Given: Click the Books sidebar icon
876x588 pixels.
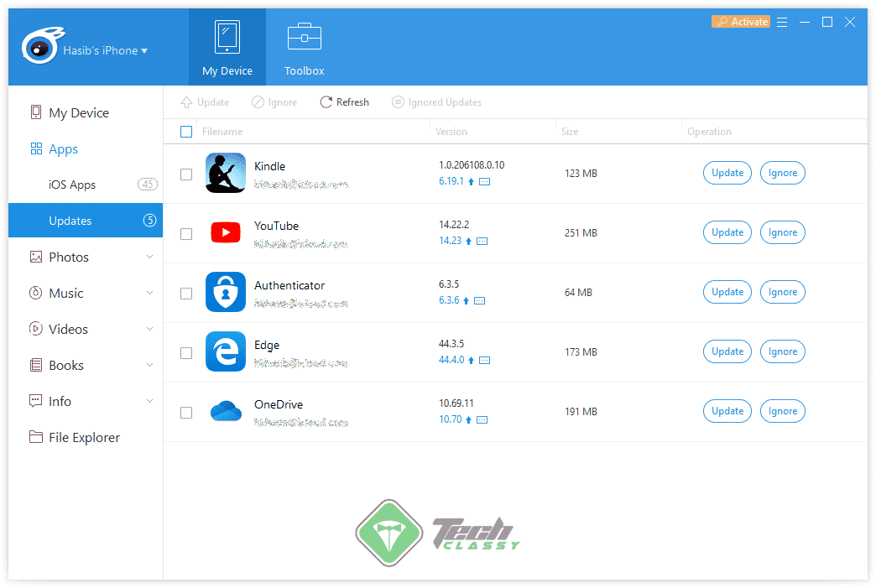Looking at the screenshot, I should point(35,365).
